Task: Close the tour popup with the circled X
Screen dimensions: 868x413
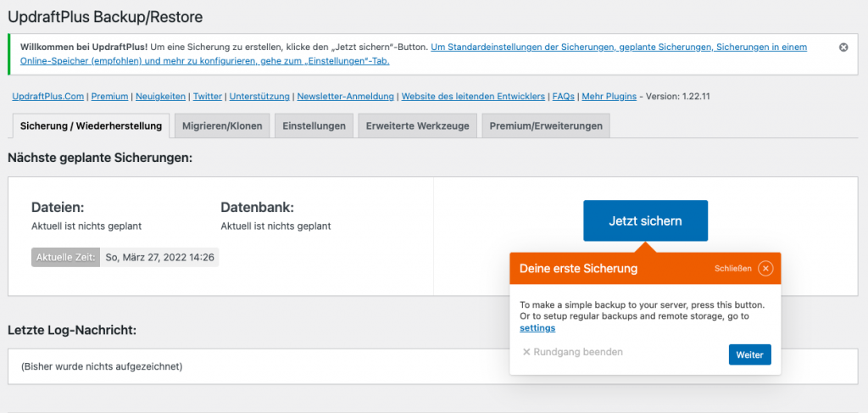Action: tap(765, 269)
